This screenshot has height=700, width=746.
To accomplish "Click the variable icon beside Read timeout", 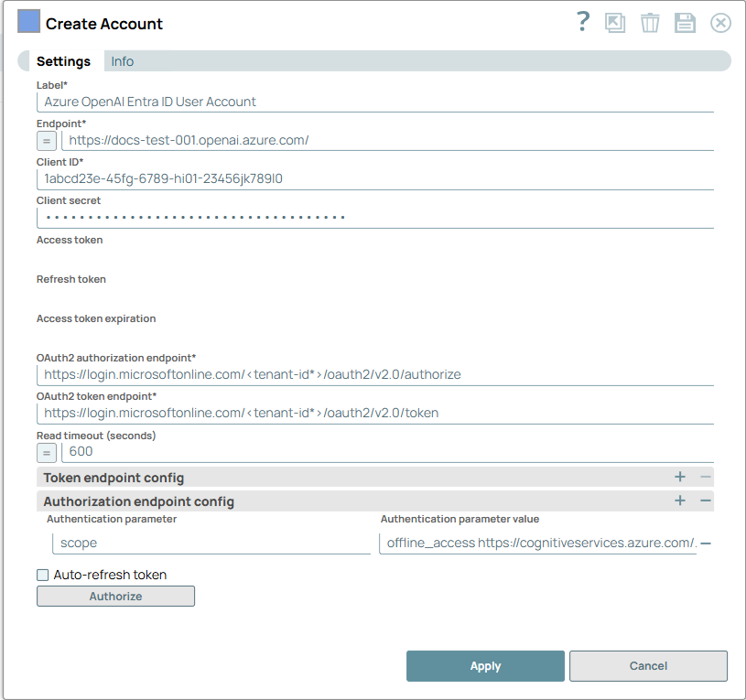I will (x=46, y=452).
